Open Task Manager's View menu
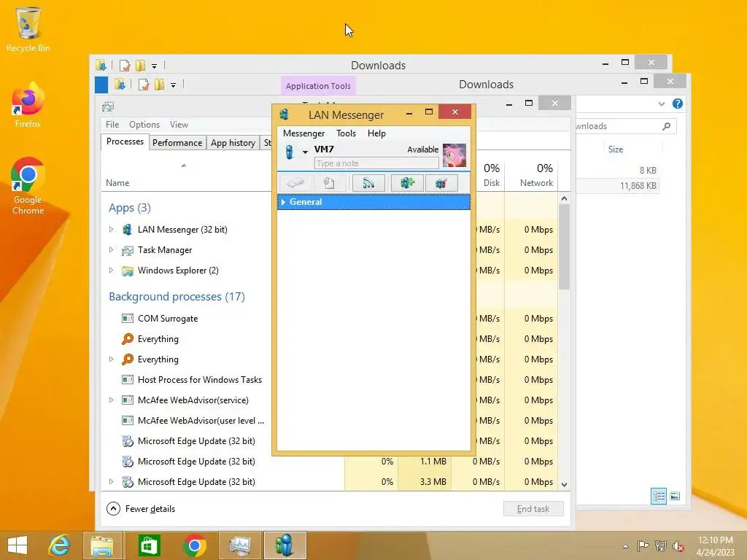Image resolution: width=747 pixels, height=560 pixels. coord(179,124)
